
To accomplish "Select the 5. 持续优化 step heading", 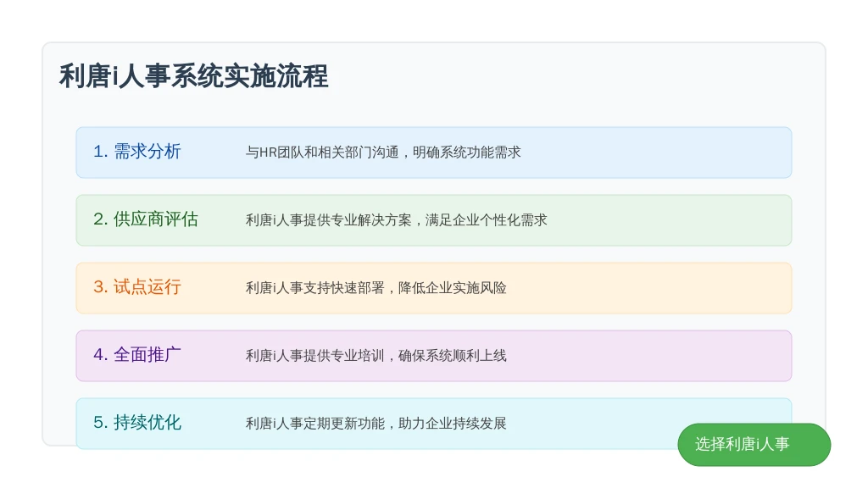I will 137,423.
